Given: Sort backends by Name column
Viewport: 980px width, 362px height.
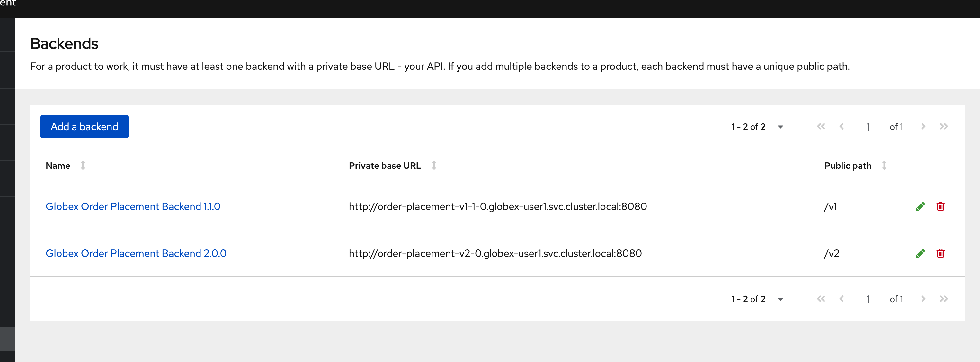Looking at the screenshot, I should 84,165.
